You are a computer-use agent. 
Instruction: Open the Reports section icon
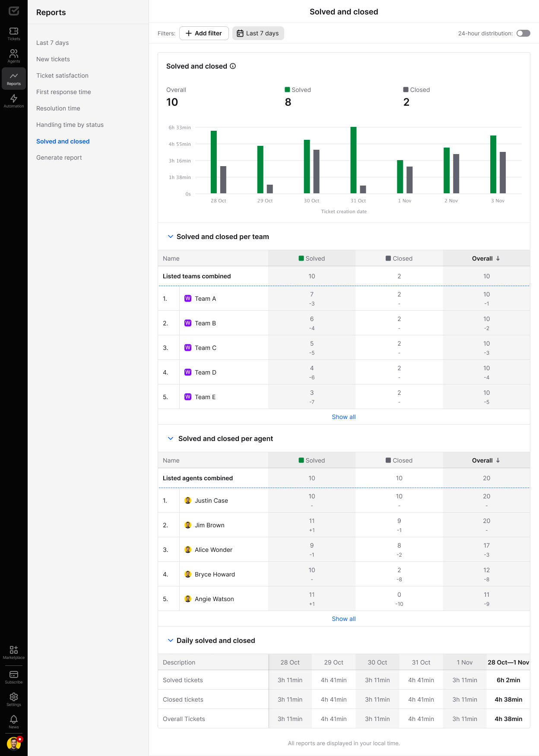click(x=14, y=79)
